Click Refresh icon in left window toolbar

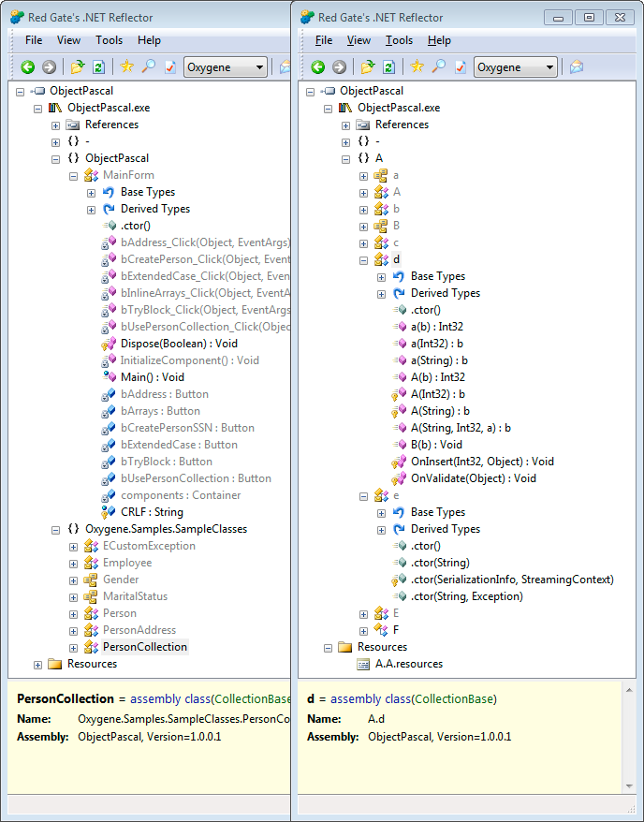tap(98, 67)
